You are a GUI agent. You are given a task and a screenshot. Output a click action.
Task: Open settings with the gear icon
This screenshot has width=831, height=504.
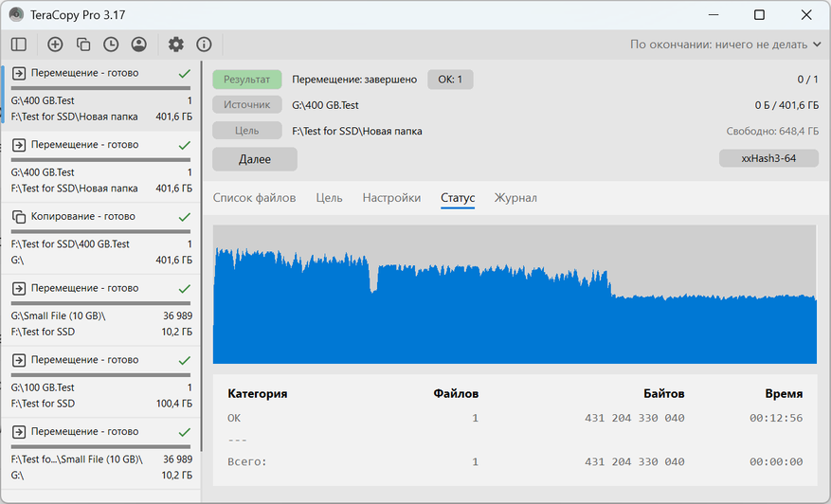pyautogui.click(x=175, y=45)
